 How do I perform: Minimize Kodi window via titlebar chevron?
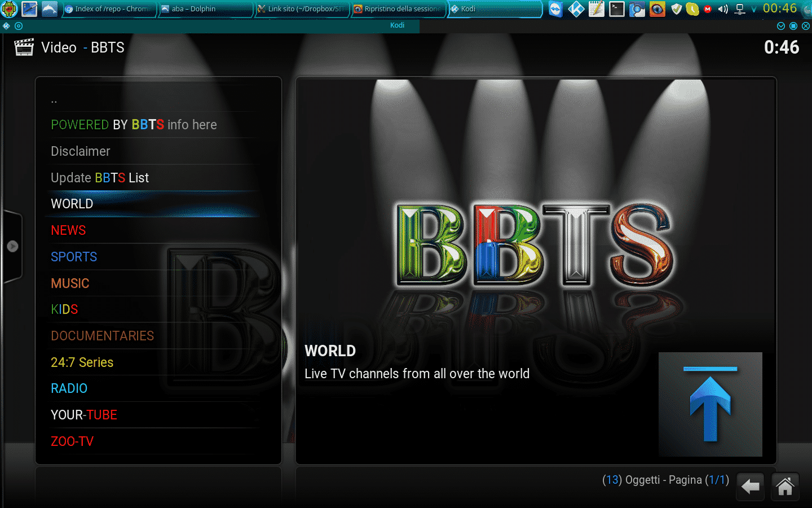pyautogui.click(x=781, y=26)
